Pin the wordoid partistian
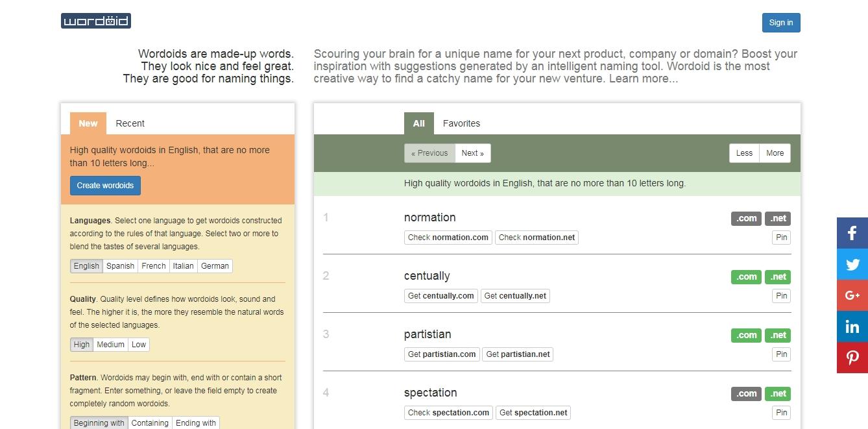The height and width of the screenshot is (429, 868). tap(782, 354)
